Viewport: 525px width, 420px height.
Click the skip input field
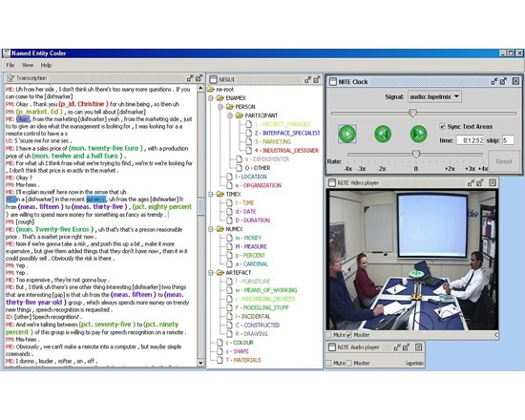[x=508, y=140]
